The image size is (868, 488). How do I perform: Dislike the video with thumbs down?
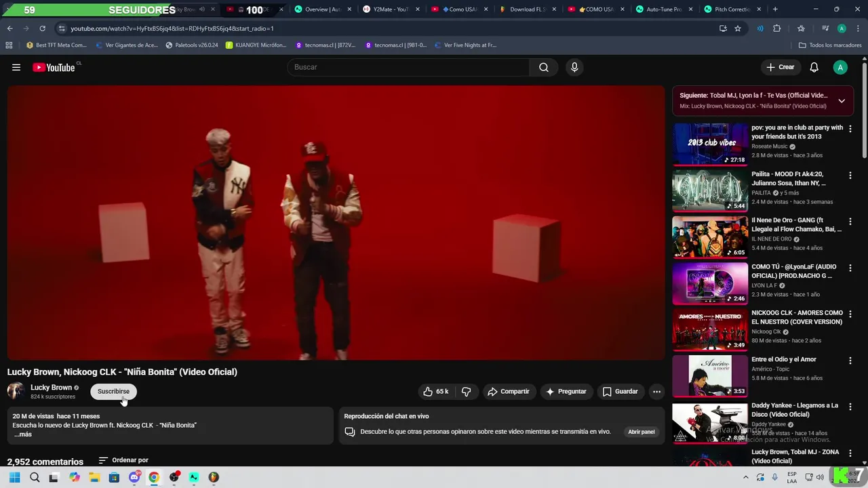click(x=467, y=391)
